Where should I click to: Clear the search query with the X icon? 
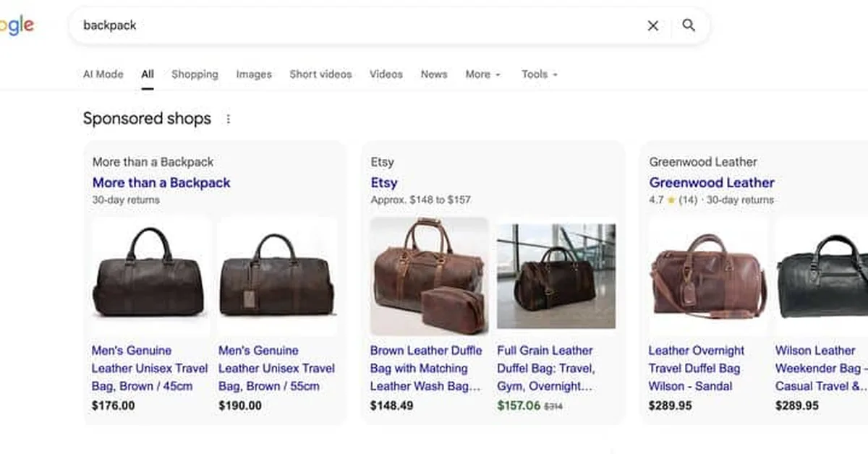tap(652, 25)
